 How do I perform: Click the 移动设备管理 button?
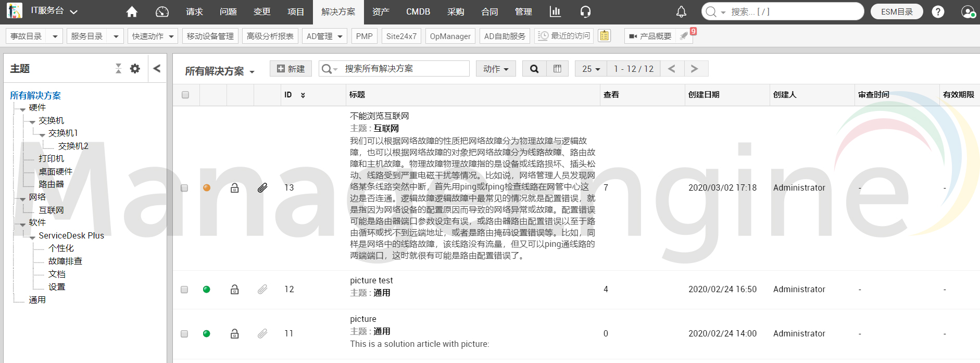(x=210, y=36)
